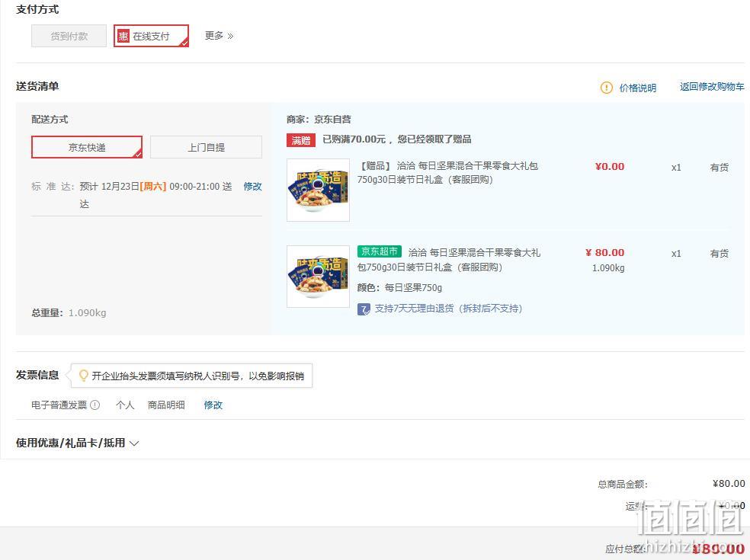Select 货到付款 payment option

tap(69, 36)
